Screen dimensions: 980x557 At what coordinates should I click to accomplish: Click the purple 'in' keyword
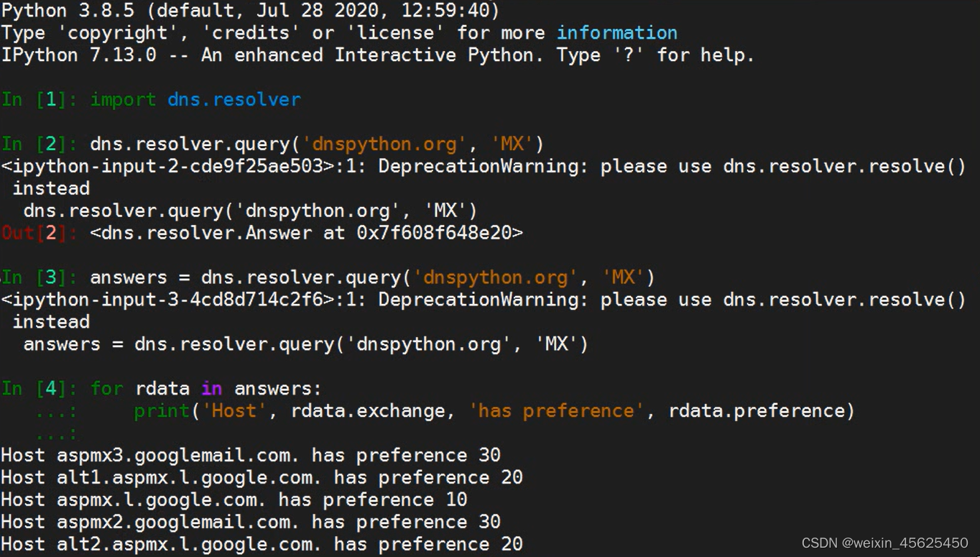pyautogui.click(x=211, y=389)
